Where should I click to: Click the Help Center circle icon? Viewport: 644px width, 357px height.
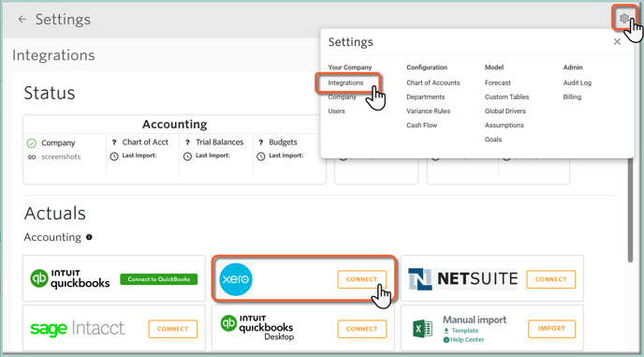point(446,340)
